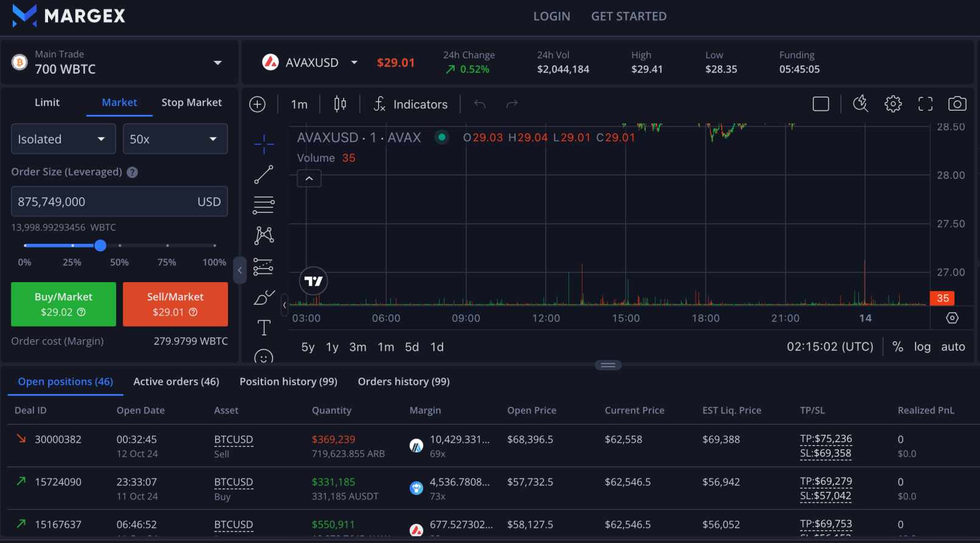Viewport: 980px width, 543px height.
Task: Toggle log scale on chart
Action: click(x=922, y=347)
